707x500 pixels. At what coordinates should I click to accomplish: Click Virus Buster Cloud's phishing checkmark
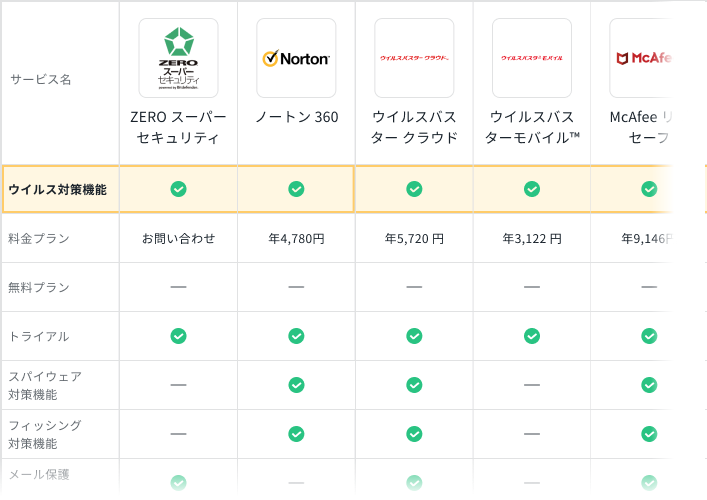(x=414, y=434)
